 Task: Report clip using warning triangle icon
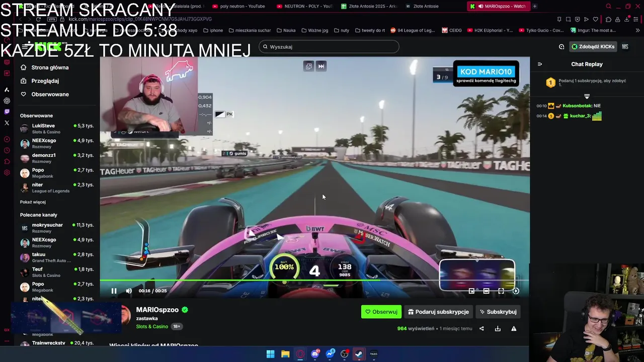click(514, 328)
